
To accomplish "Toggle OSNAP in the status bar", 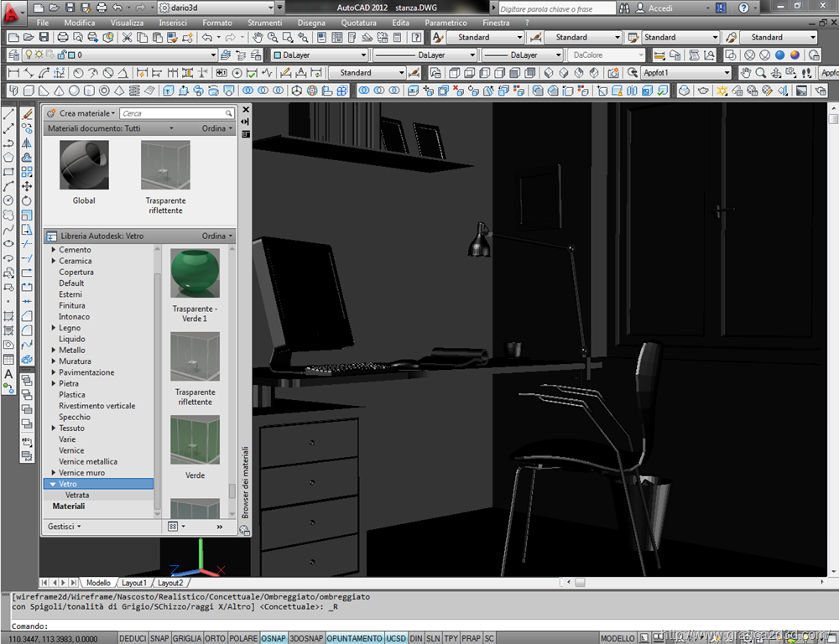I will (273, 638).
